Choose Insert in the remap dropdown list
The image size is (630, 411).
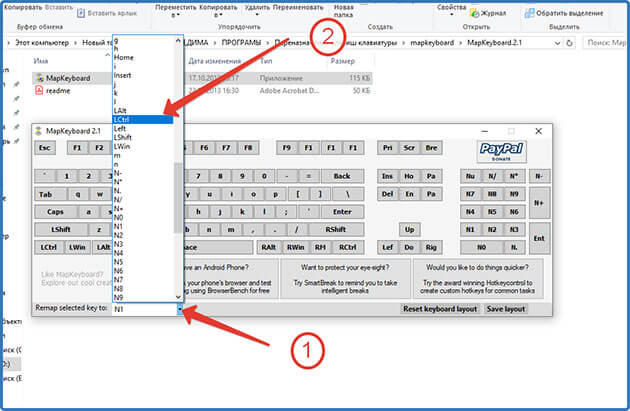coord(143,75)
